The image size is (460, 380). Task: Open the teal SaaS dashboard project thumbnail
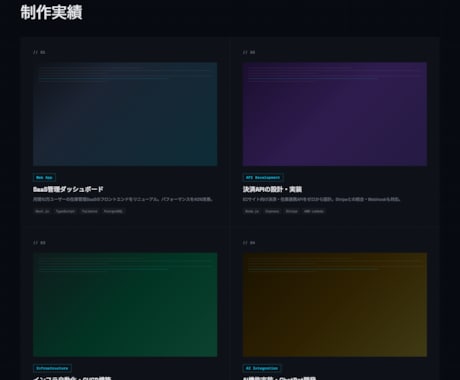125,114
